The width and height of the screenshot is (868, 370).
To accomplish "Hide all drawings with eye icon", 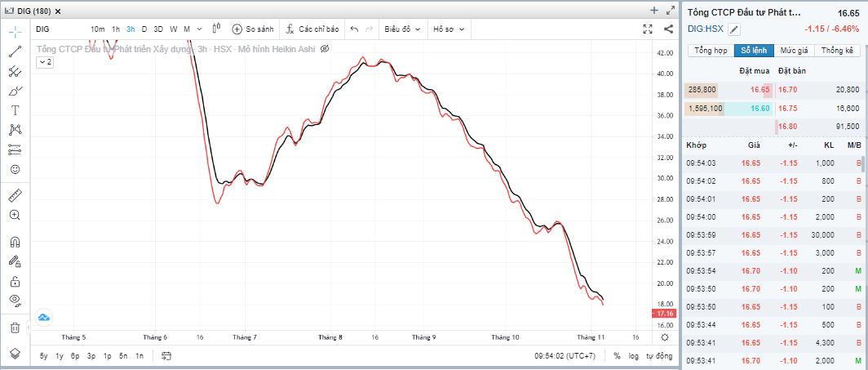I will tap(15, 301).
